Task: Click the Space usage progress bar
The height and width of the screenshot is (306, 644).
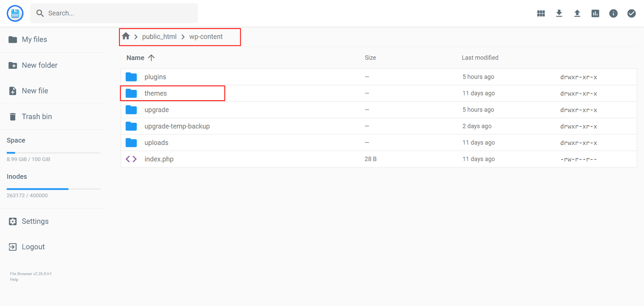Action: [54, 153]
